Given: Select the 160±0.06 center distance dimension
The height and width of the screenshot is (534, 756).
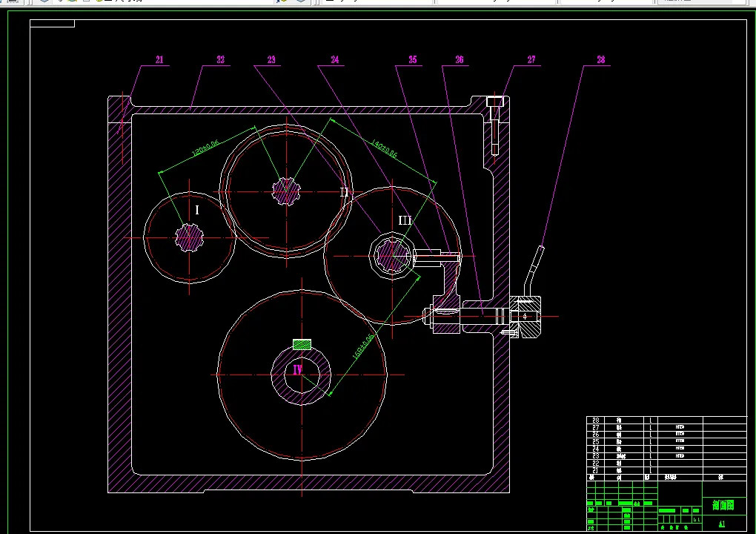Looking at the screenshot, I should (x=363, y=347).
